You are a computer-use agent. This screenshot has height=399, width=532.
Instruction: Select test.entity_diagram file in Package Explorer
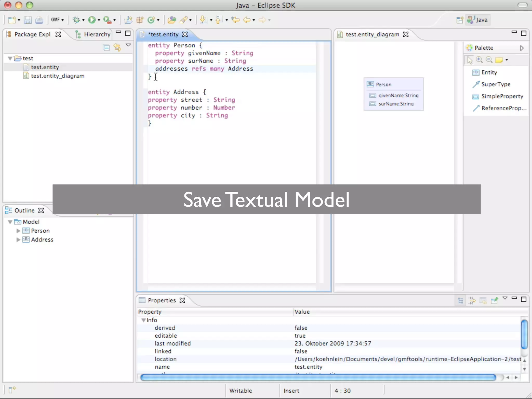[x=58, y=76]
